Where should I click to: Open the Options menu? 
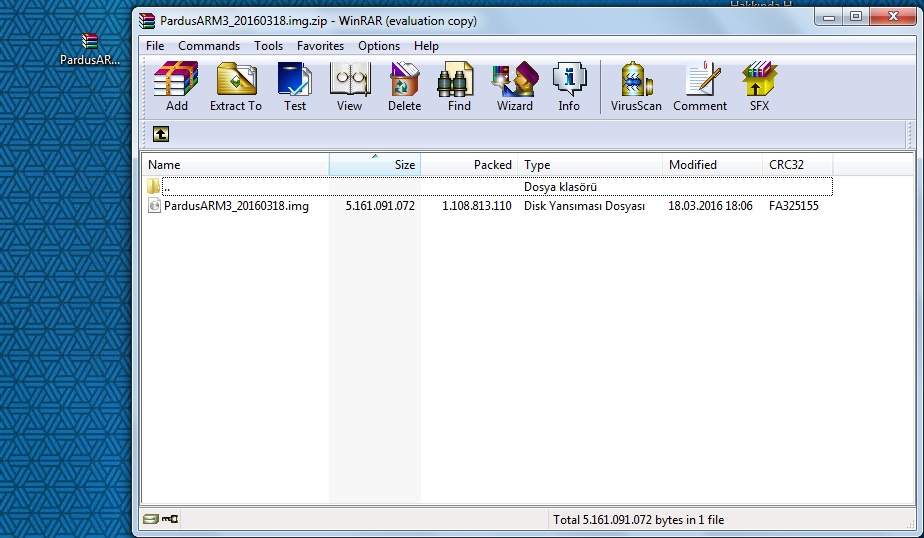pyautogui.click(x=379, y=46)
